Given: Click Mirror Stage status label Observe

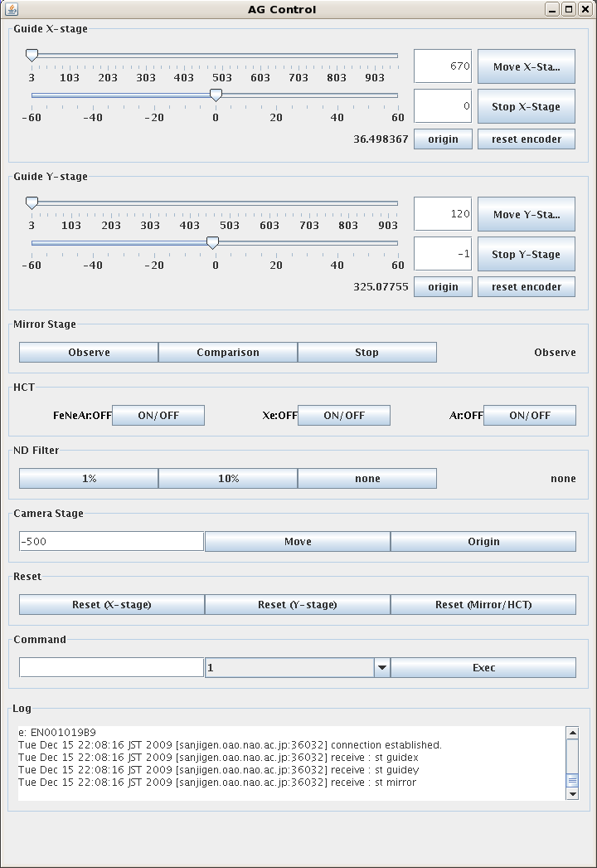Looking at the screenshot, I should [x=555, y=352].
